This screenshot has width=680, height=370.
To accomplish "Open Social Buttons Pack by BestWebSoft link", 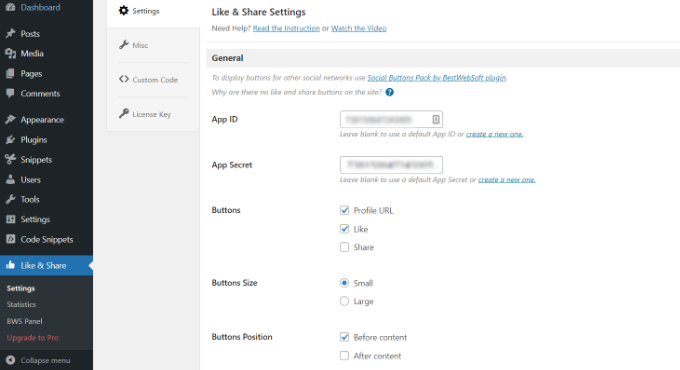I will [x=437, y=78].
